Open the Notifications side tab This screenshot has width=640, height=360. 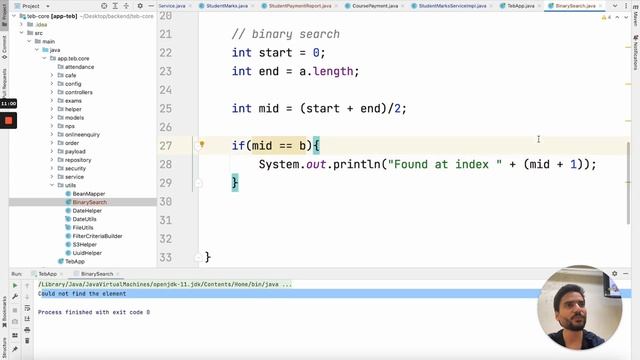pyautogui.click(x=636, y=52)
